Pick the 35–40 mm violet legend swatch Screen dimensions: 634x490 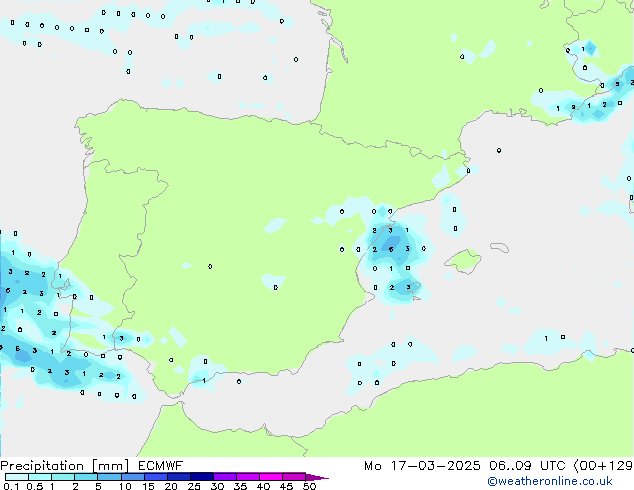[248, 477]
